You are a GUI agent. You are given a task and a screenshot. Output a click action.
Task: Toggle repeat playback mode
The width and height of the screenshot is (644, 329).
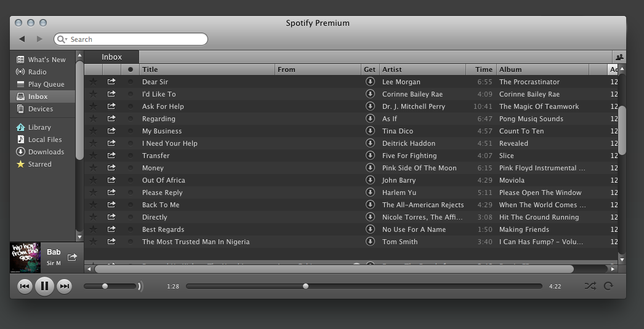(x=608, y=286)
